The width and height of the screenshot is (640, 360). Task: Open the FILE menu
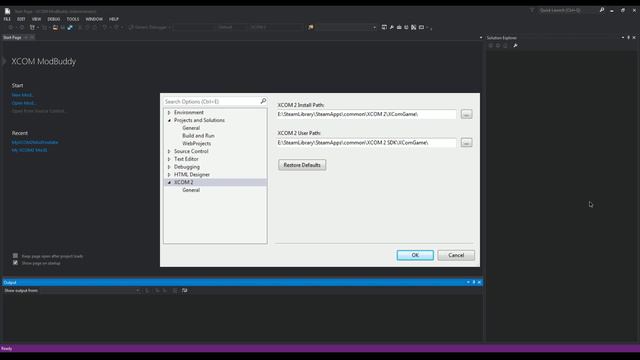pyautogui.click(x=7, y=19)
